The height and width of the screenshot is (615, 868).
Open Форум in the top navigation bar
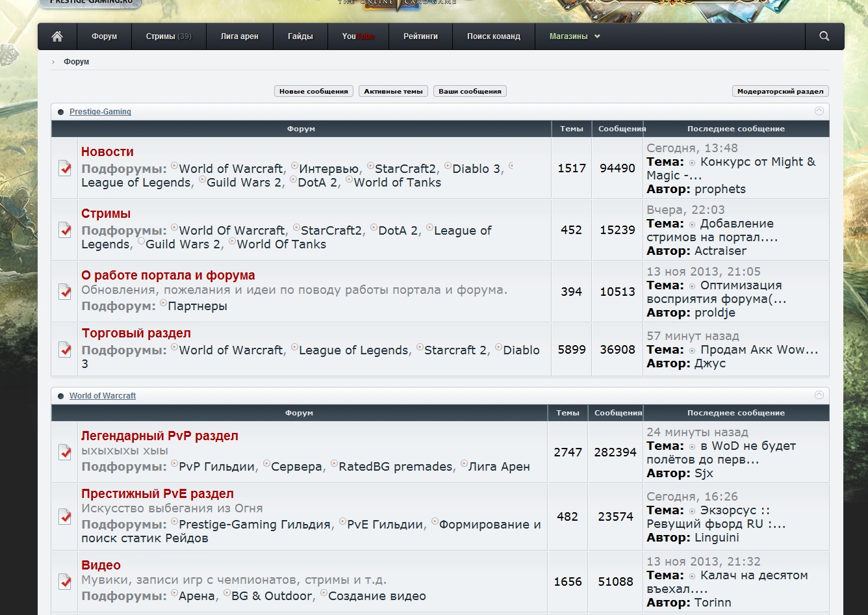point(105,36)
